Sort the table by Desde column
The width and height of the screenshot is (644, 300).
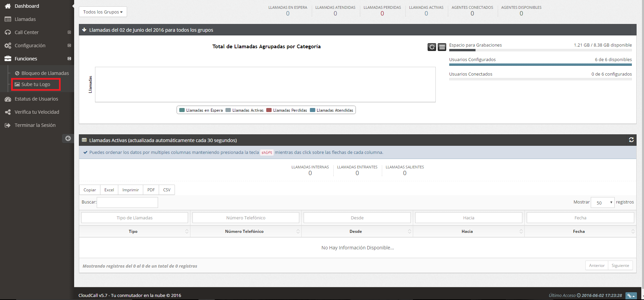357,231
